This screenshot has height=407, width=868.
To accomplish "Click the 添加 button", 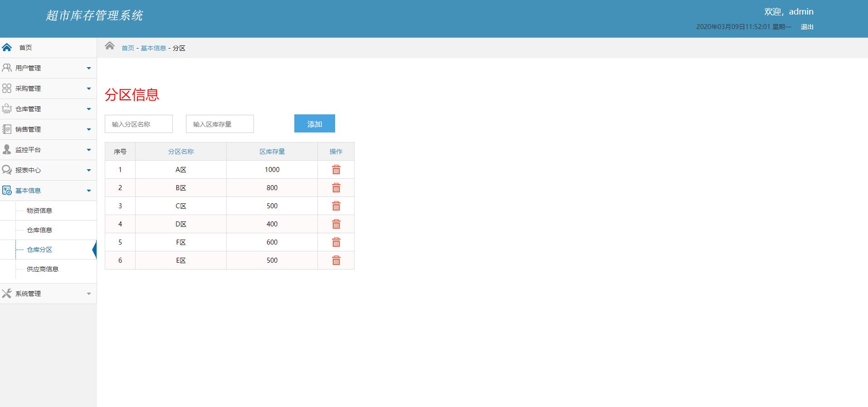I will point(315,123).
